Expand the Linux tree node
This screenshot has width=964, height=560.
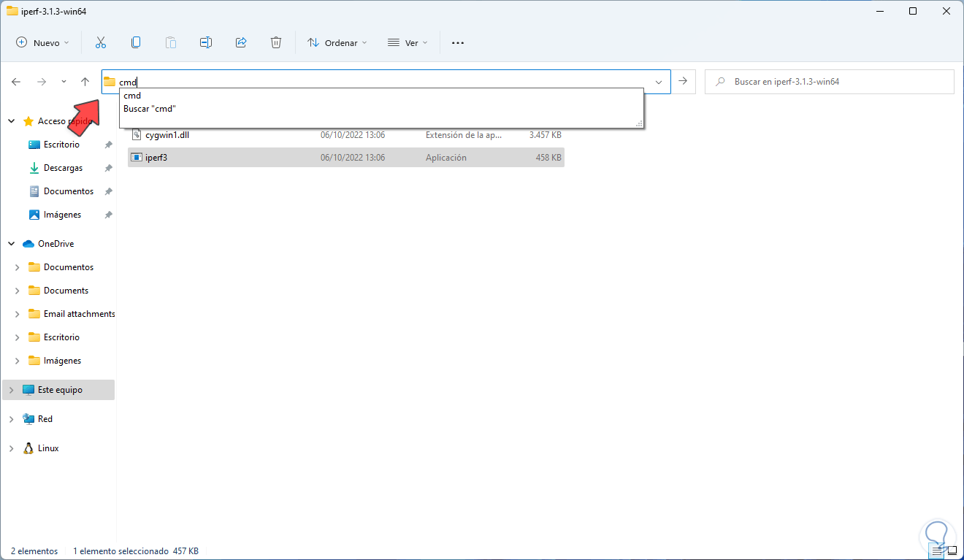point(11,448)
